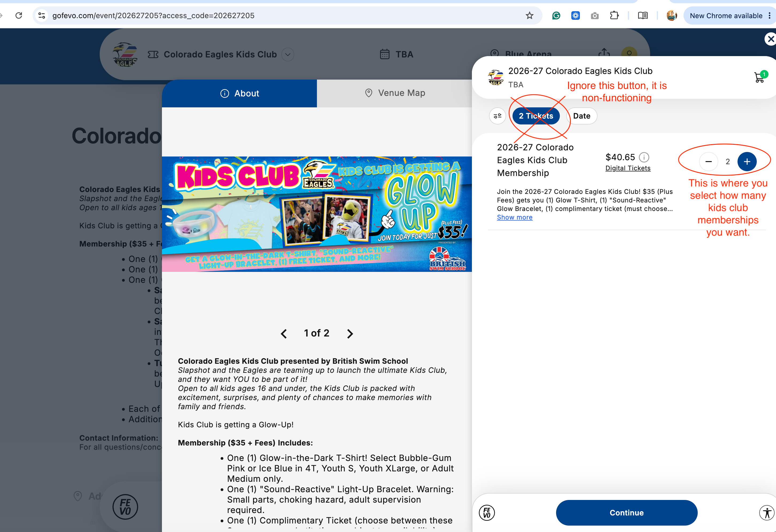Decrease membership quantity with the minus button

click(x=708, y=162)
